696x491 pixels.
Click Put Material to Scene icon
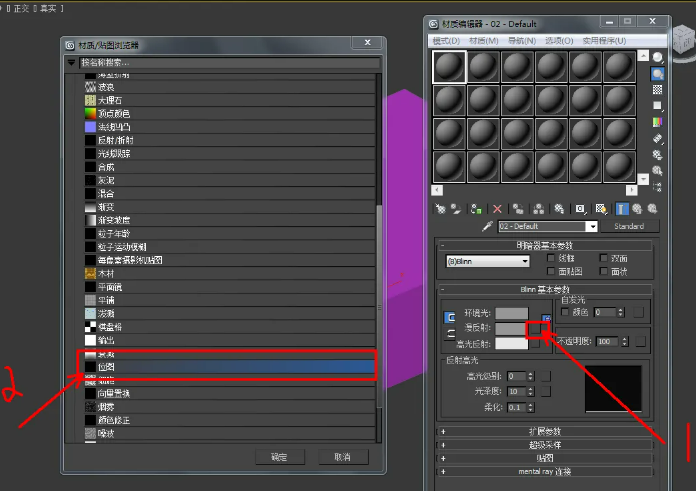(455, 209)
